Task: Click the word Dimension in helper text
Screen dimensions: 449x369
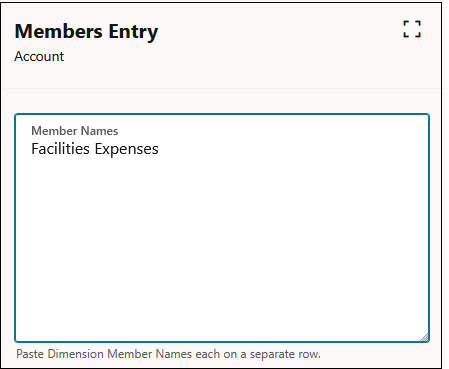Action: 76,354
